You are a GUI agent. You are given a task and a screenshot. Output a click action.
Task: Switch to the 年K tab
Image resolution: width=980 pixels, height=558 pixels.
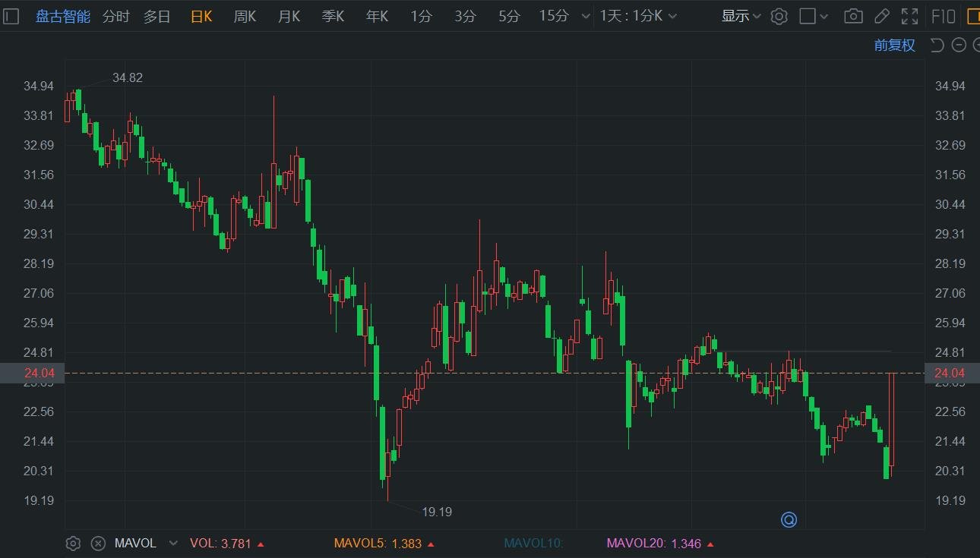coord(378,16)
